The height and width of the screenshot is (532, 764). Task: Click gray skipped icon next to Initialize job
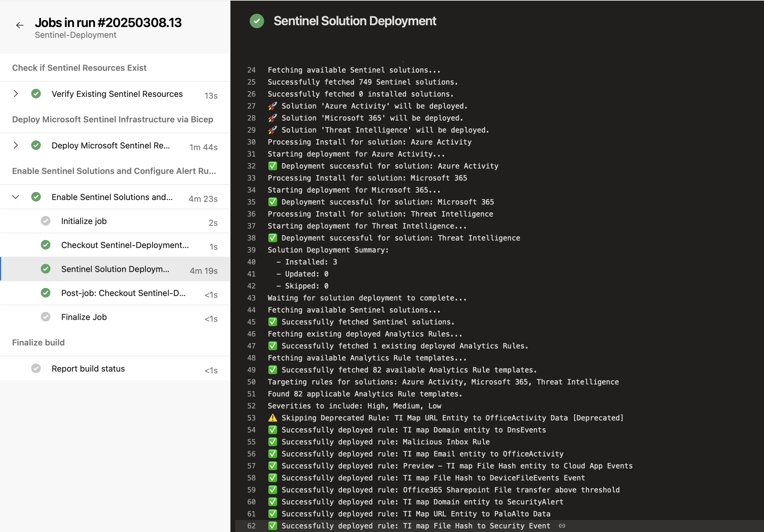click(x=46, y=220)
